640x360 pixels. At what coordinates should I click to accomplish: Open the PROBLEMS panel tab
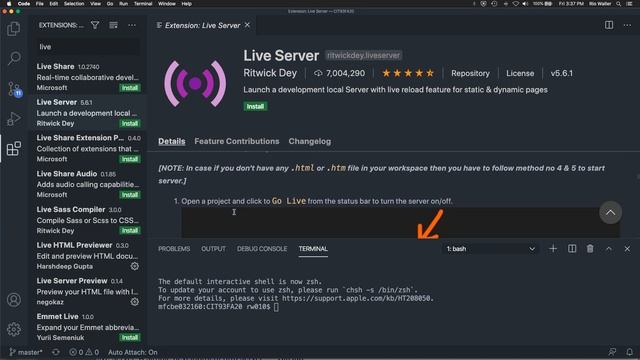(x=174, y=249)
